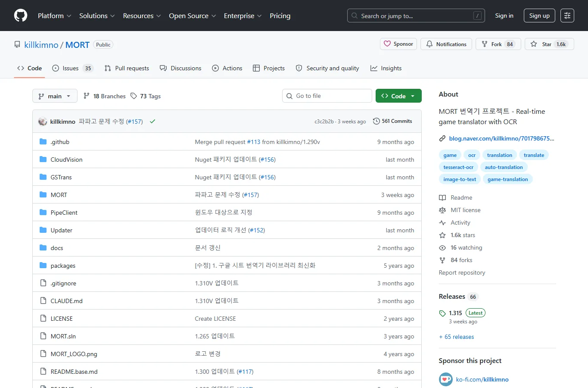This screenshot has height=388, width=588.
Task: Click the Fork icon
Action: point(485,44)
